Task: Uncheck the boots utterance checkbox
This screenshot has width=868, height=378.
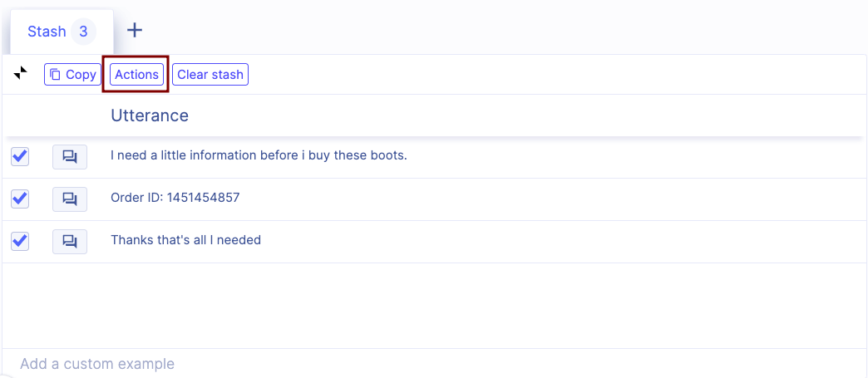Action: coord(20,156)
